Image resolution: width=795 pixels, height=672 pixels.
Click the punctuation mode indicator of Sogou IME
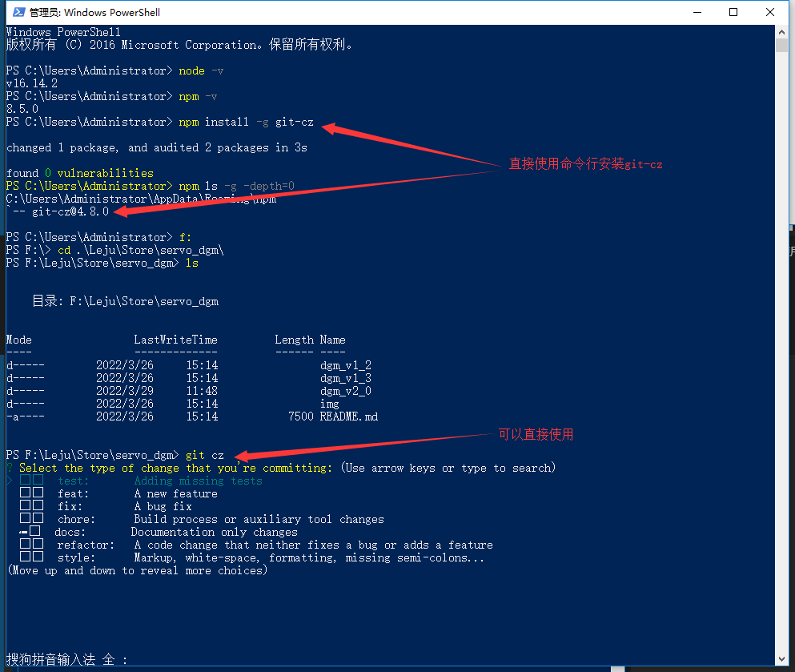[x=126, y=659]
